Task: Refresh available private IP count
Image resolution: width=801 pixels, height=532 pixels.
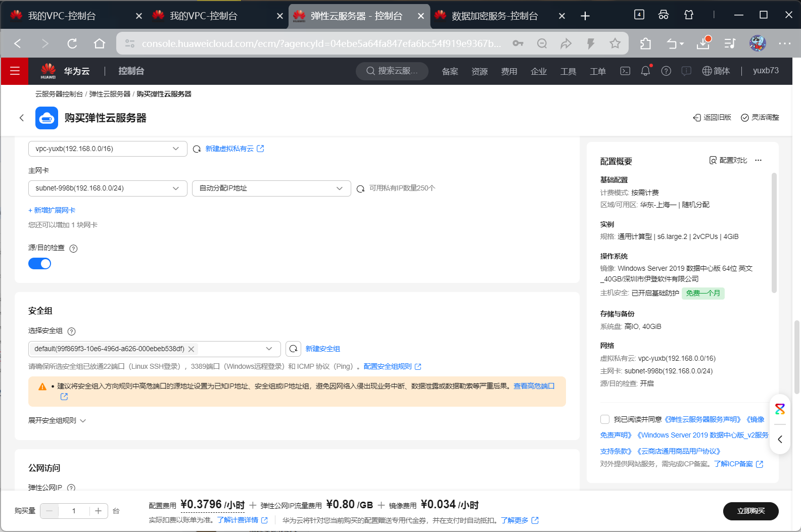Action: (x=360, y=188)
